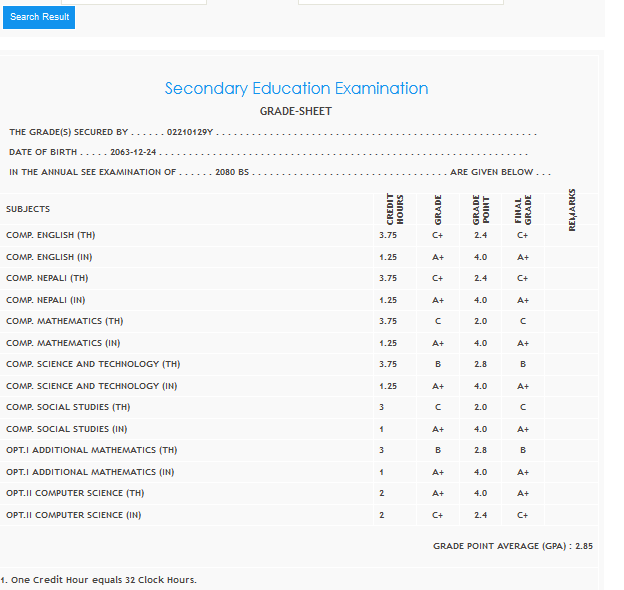
Task: Select the GRADE POINT column header
Action: 480,208
